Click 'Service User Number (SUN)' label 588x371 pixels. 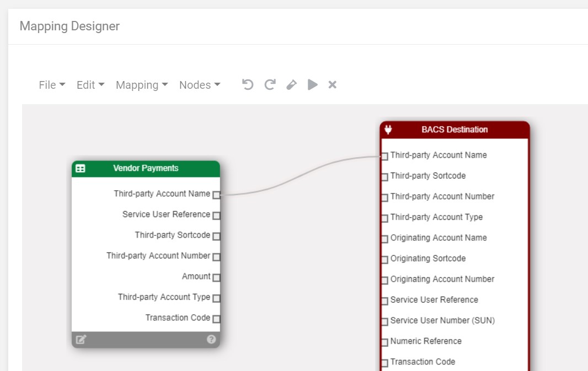click(x=442, y=320)
